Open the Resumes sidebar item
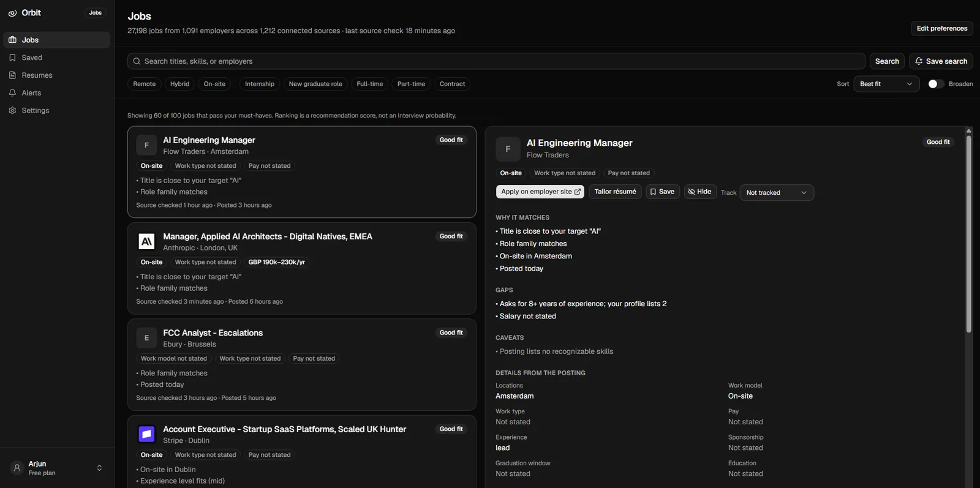This screenshot has width=980, height=488. coord(57,75)
